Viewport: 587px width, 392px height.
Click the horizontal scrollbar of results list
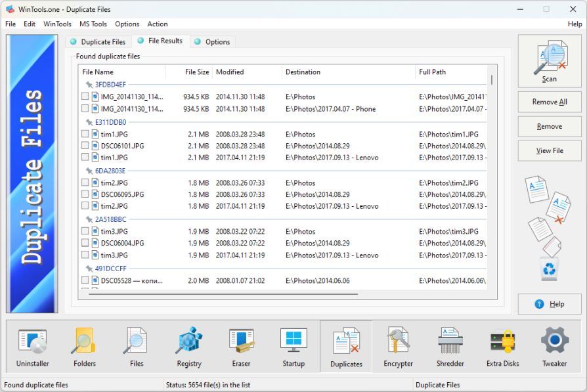coord(223,294)
